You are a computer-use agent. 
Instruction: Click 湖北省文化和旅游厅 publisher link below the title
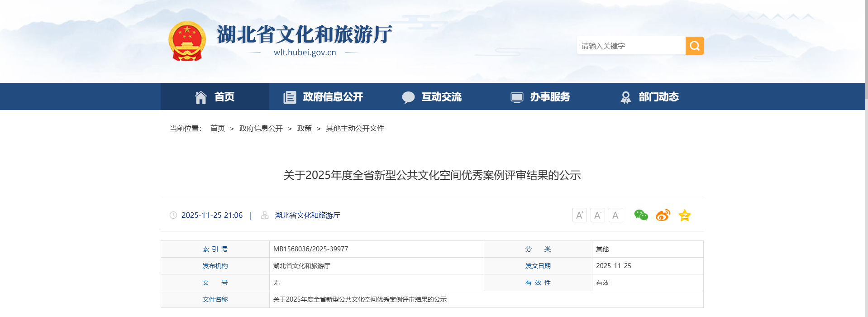click(307, 216)
